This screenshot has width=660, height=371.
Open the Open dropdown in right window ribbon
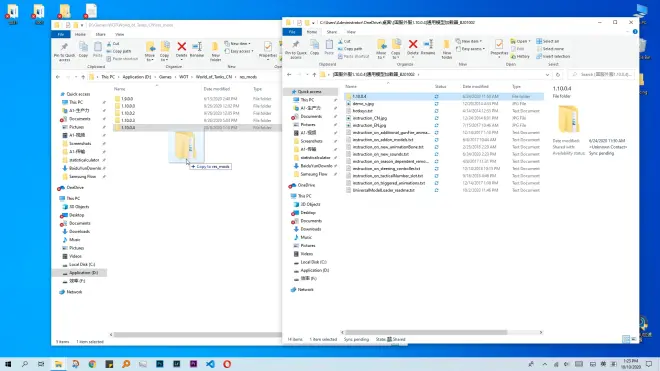(520, 41)
